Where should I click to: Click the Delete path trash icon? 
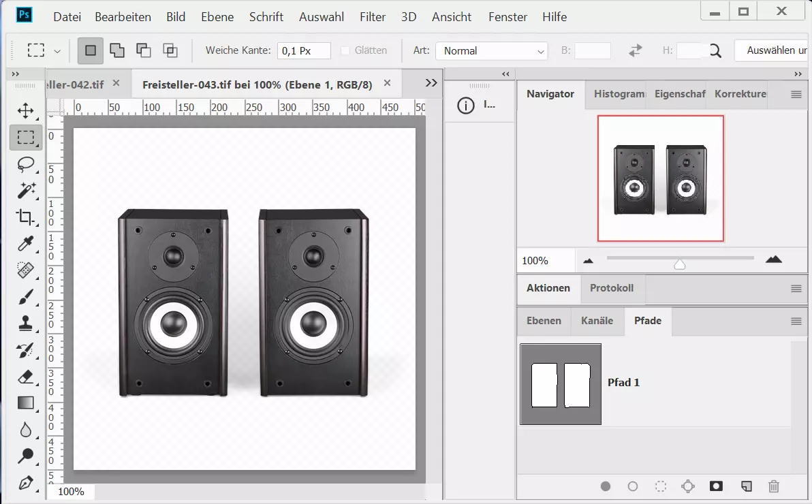773,486
